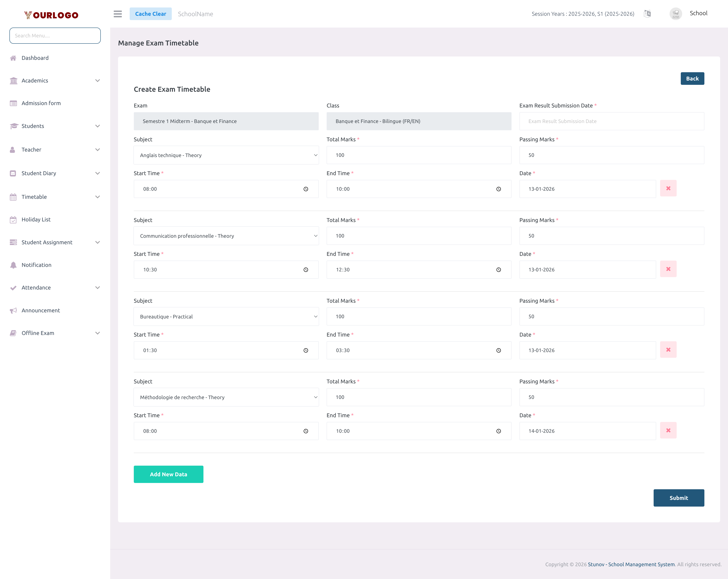
Task: Click the hamburger menu icon
Action: (117, 14)
